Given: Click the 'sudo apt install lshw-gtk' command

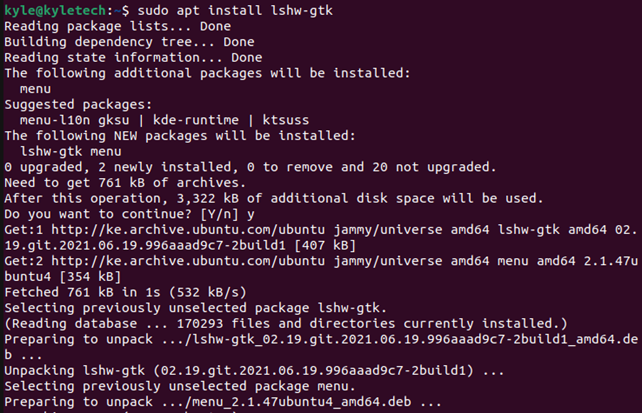Looking at the screenshot, I should pos(235,11).
